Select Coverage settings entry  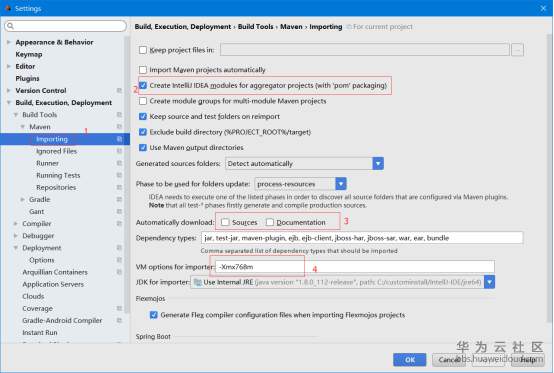37,308
